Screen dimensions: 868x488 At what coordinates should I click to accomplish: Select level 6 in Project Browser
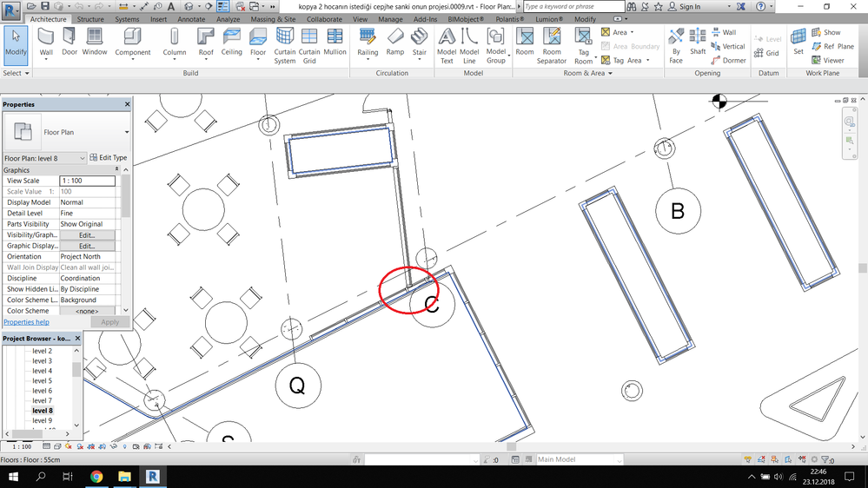[42, 391]
